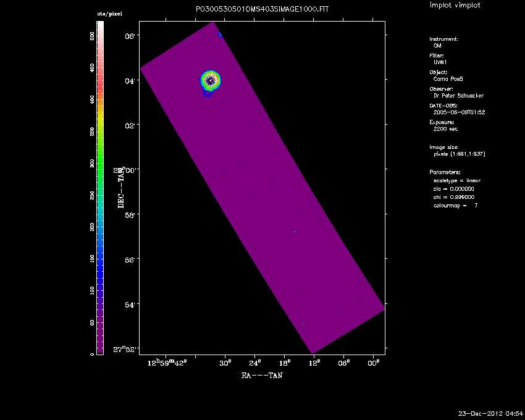Click the instrument value 'OM'
Screen dimensions: 525x420
437,46
